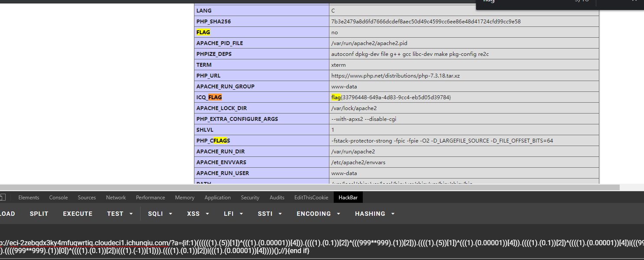The width and height of the screenshot is (644, 260).
Task: Switch to the Console tab
Action: point(58,198)
